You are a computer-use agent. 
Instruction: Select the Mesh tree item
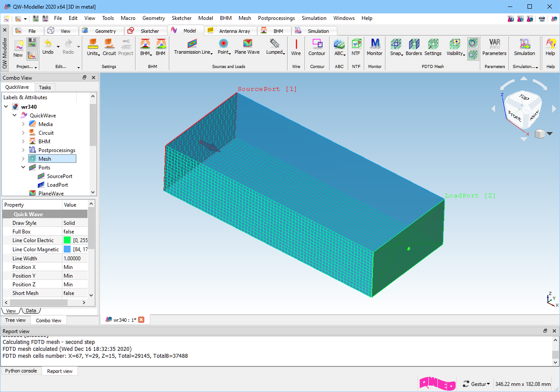click(x=52, y=159)
